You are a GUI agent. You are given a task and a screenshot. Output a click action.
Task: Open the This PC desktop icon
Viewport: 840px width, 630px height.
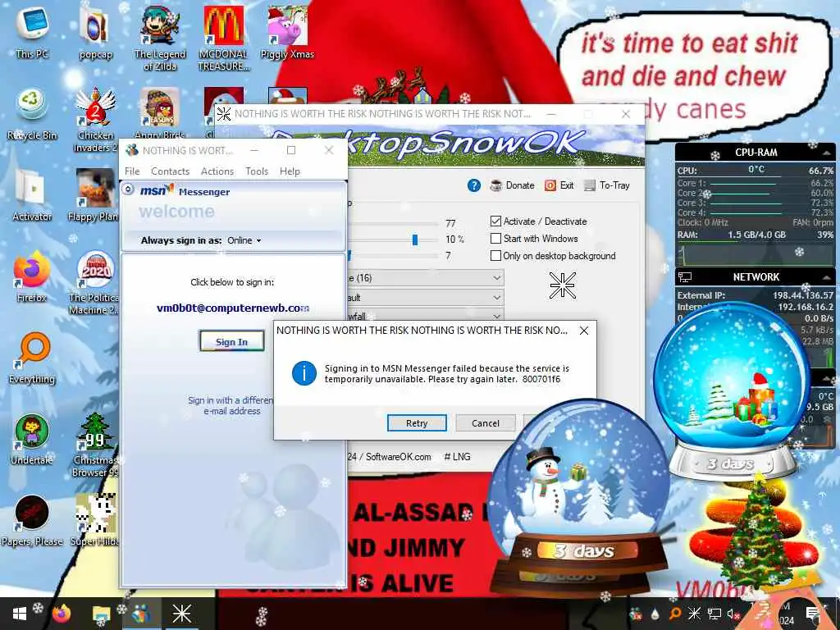coord(32,32)
